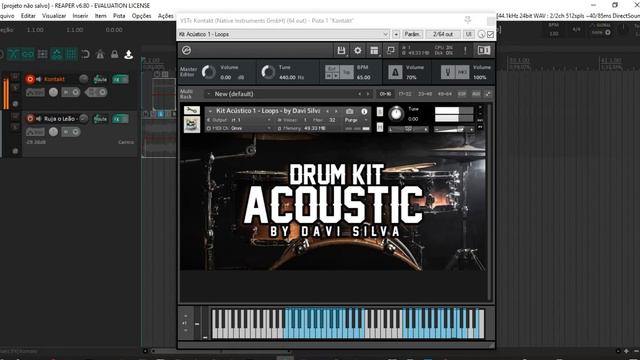Click the Master Editor Volume knob
Screen dimensions: 640x360
[209, 72]
